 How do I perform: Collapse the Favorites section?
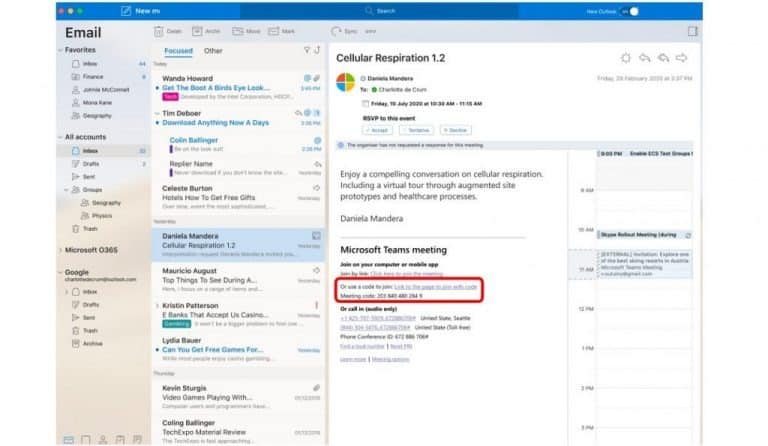point(59,50)
